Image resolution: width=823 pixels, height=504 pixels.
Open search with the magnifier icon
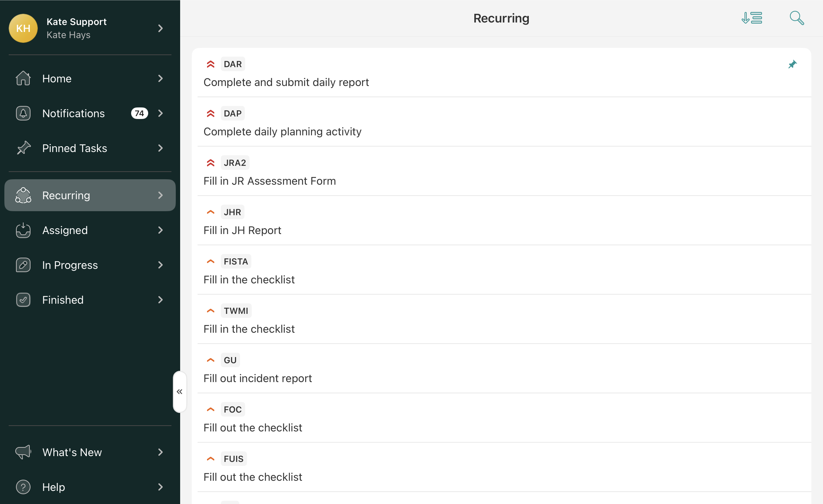click(796, 18)
